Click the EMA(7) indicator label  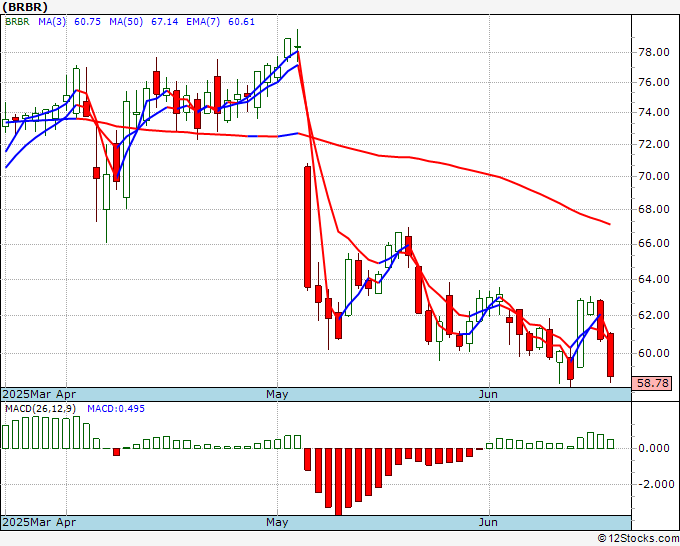[203, 22]
